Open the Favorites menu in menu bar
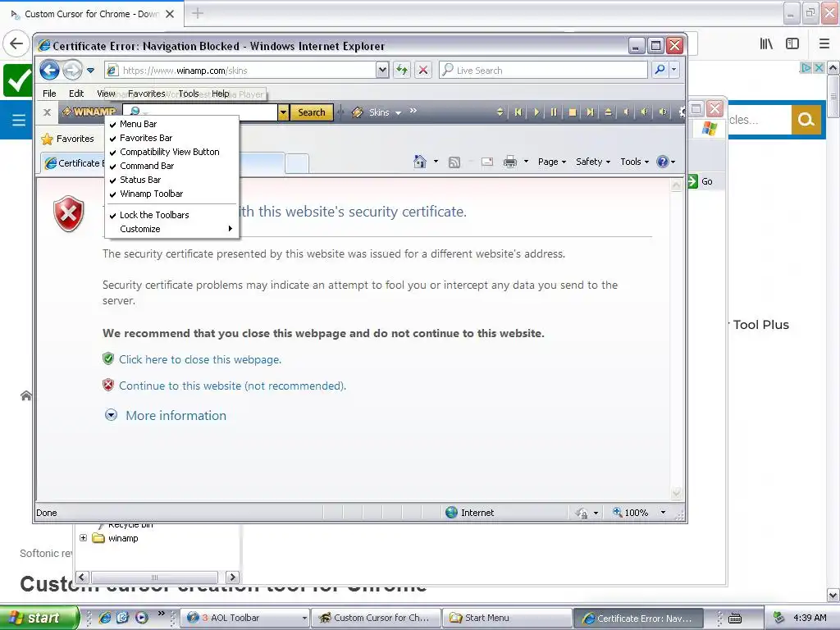 coord(146,94)
